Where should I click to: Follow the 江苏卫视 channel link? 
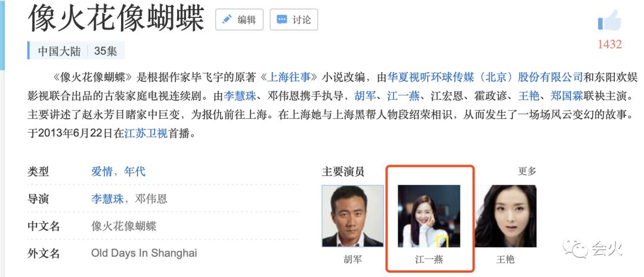tap(146, 134)
